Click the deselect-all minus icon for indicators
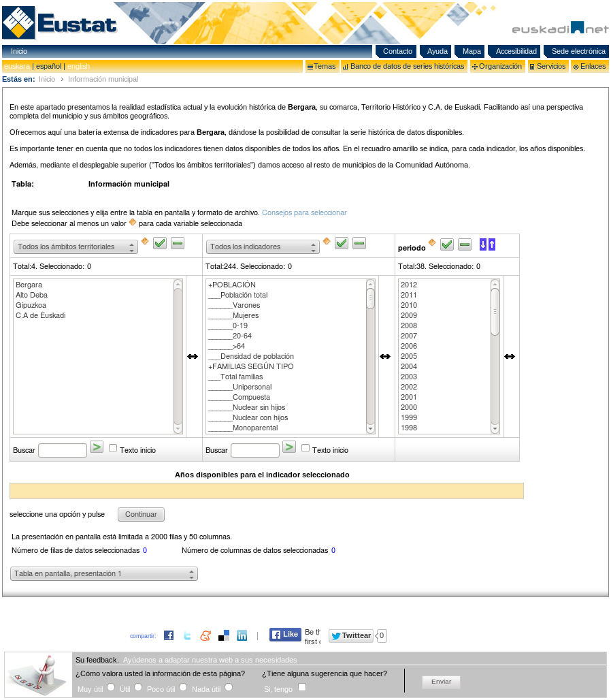Image resolution: width=611 pixels, height=700 pixels. click(359, 243)
